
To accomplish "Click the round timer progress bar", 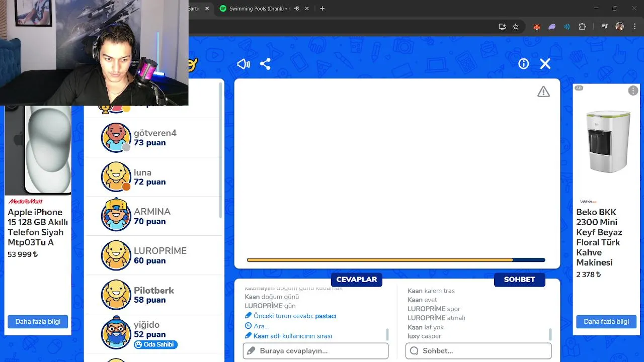I will (396, 260).
